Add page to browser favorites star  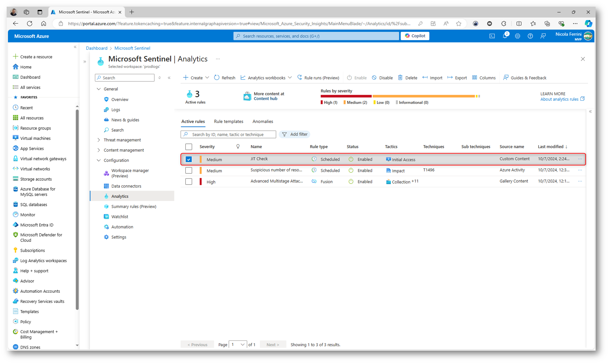click(458, 24)
